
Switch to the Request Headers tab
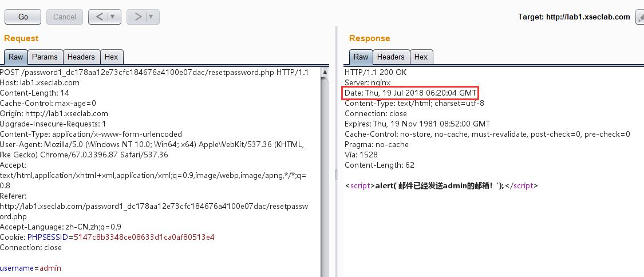tap(81, 57)
